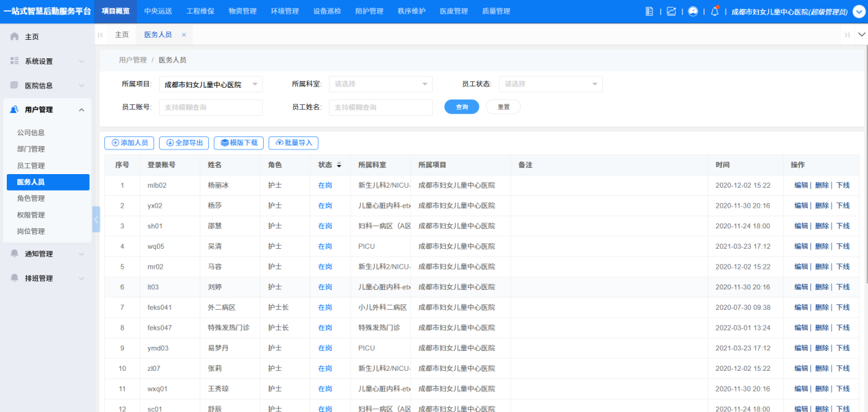The image size is (868, 412).
Task: Focus the 员工姓名 input field
Action: [x=381, y=108]
